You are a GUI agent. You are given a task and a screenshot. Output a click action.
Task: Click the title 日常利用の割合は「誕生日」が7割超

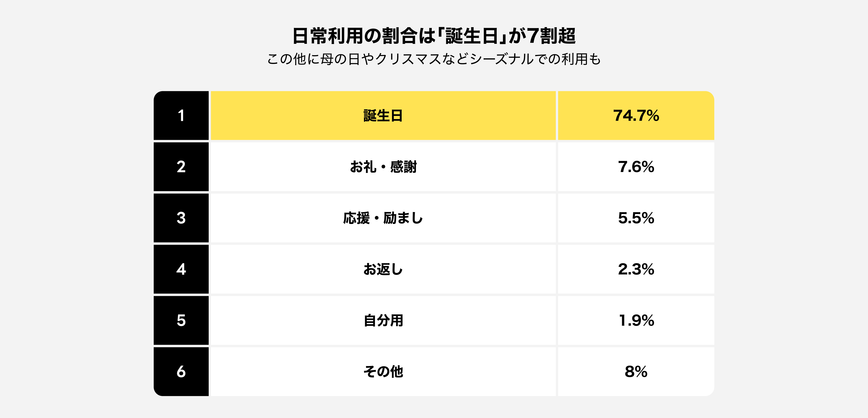(x=434, y=36)
